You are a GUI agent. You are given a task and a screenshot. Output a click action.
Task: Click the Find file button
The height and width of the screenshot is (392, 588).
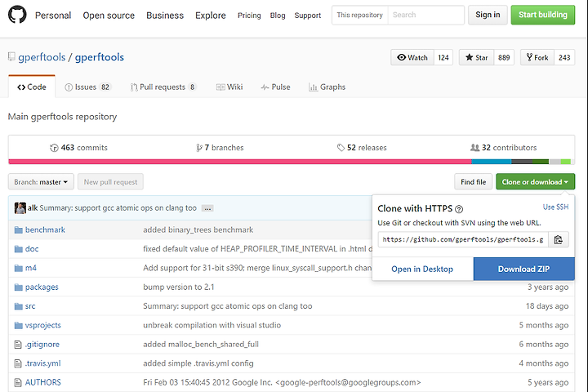pos(473,182)
